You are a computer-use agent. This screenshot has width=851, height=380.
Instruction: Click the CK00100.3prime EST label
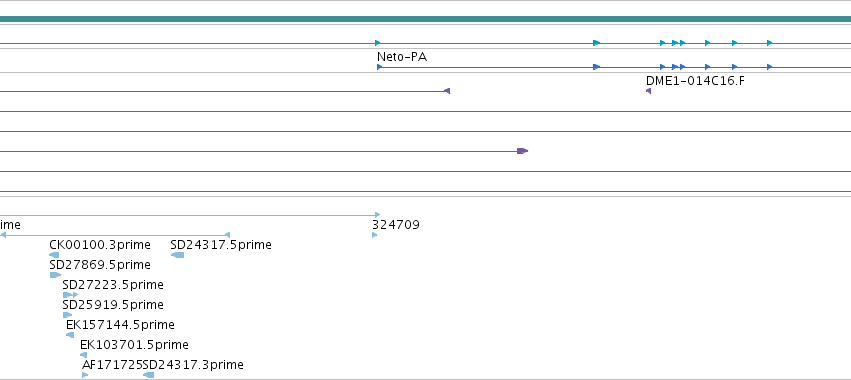[x=100, y=245]
